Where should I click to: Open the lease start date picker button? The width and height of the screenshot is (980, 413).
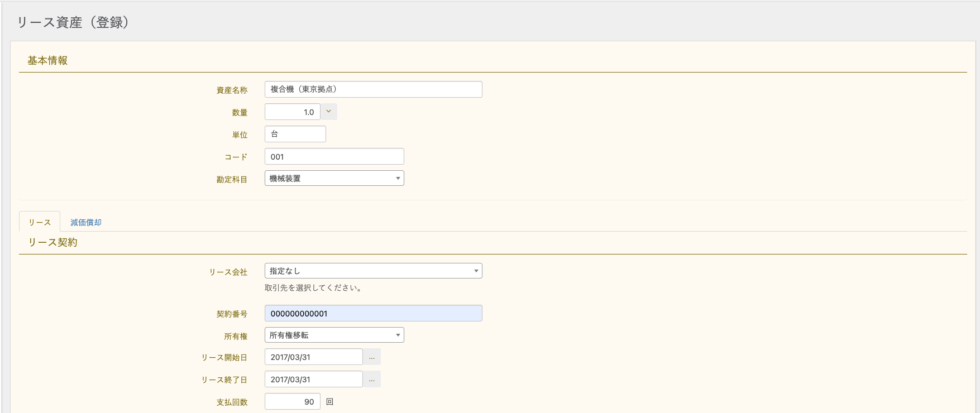pyautogui.click(x=372, y=357)
